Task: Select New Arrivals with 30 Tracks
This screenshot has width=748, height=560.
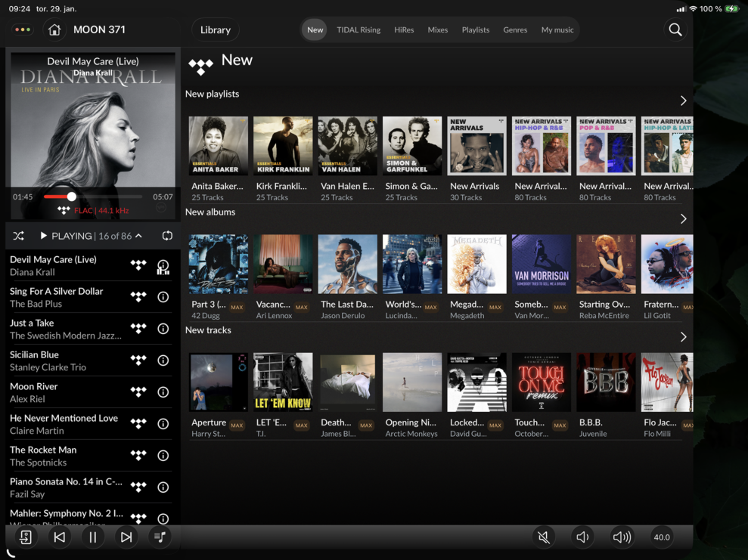Action: pos(476,145)
